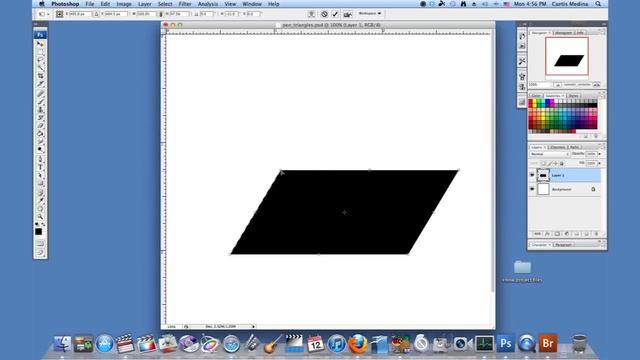Open the show project files folder

pos(522,271)
